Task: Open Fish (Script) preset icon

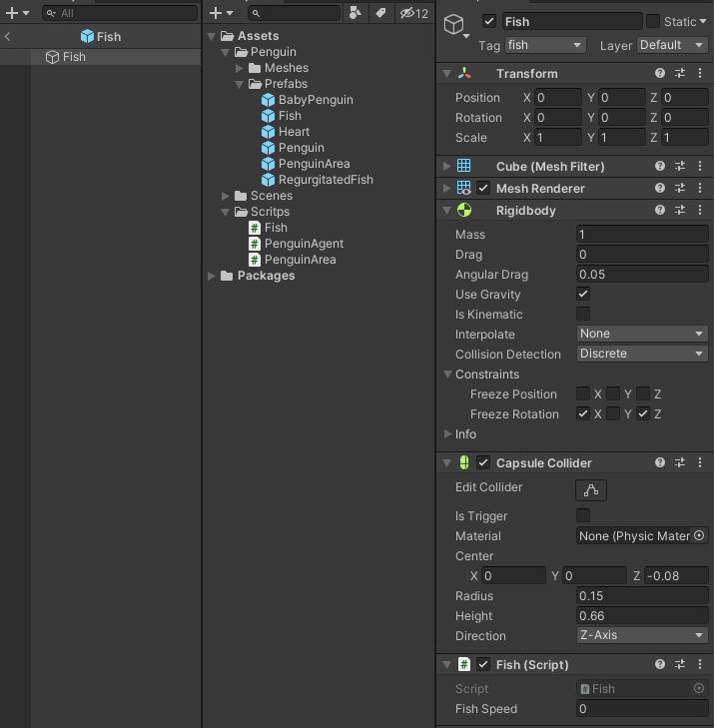Action: point(680,664)
